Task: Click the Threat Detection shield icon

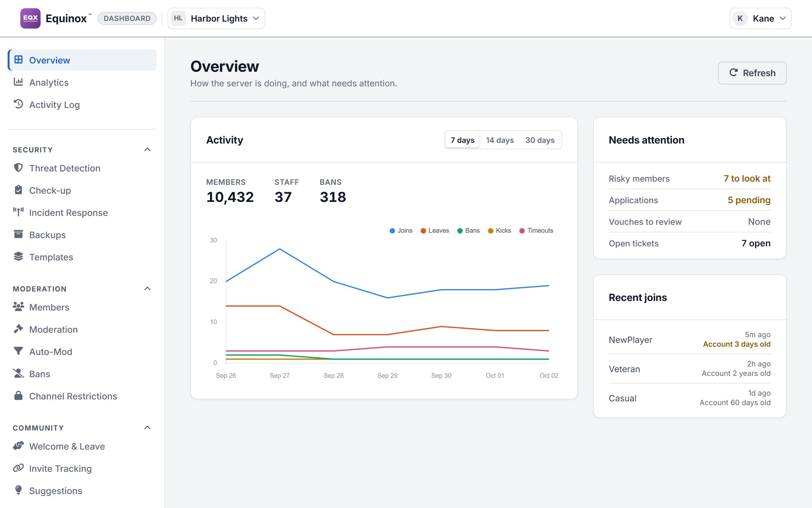Action: coord(18,168)
